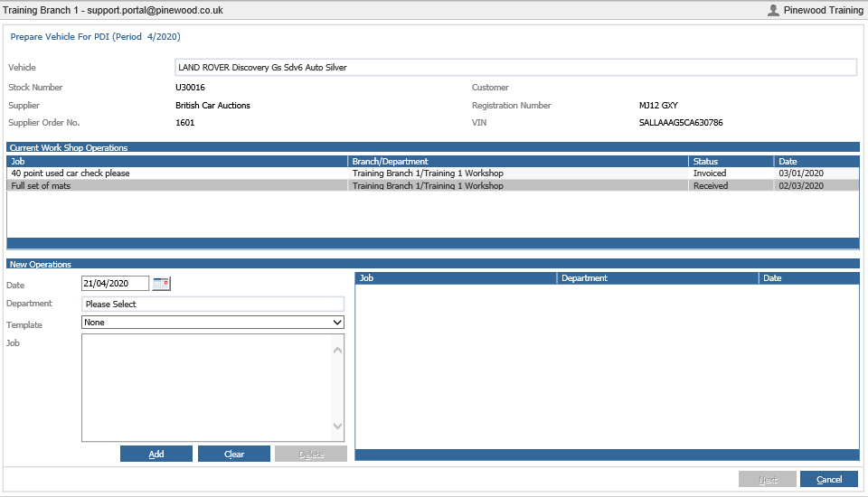Click the disabled Next button
The image size is (868, 497).
pyautogui.click(x=768, y=479)
